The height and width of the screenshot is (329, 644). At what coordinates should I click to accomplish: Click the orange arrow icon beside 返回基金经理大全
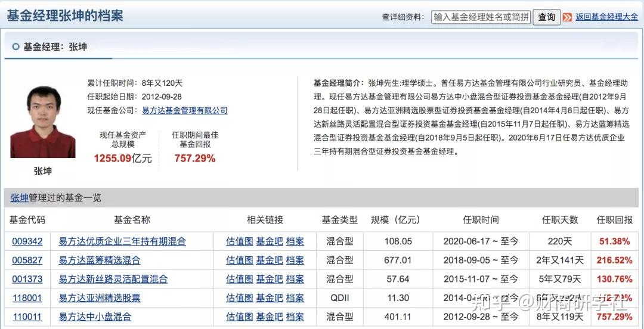[x=567, y=17]
